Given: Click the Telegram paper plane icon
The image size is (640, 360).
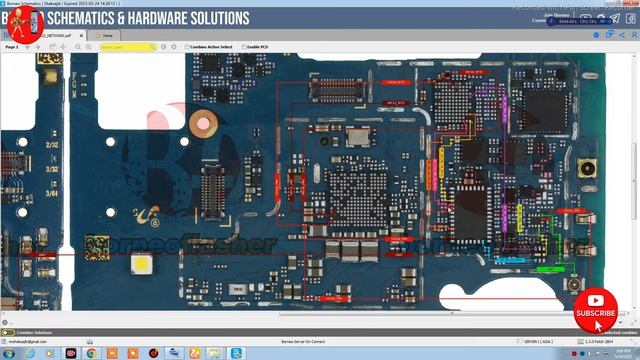Looking at the screenshot, I should 615,18.
